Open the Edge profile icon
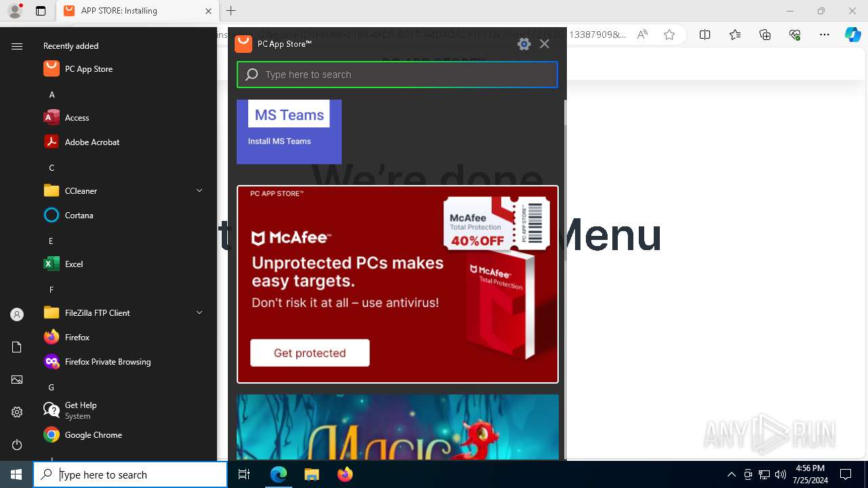This screenshot has width=868, height=488. pos(15,11)
